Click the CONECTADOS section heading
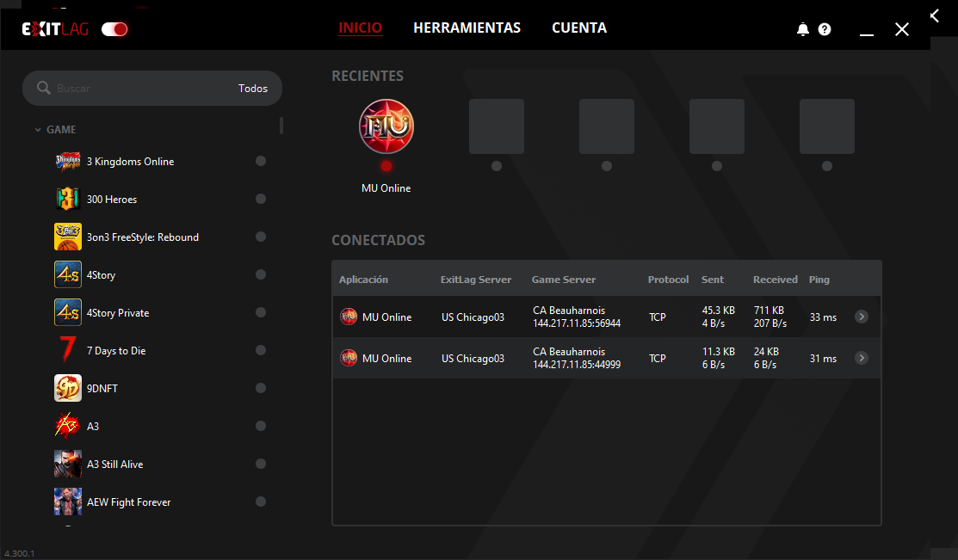The width and height of the screenshot is (958, 560). (x=378, y=240)
